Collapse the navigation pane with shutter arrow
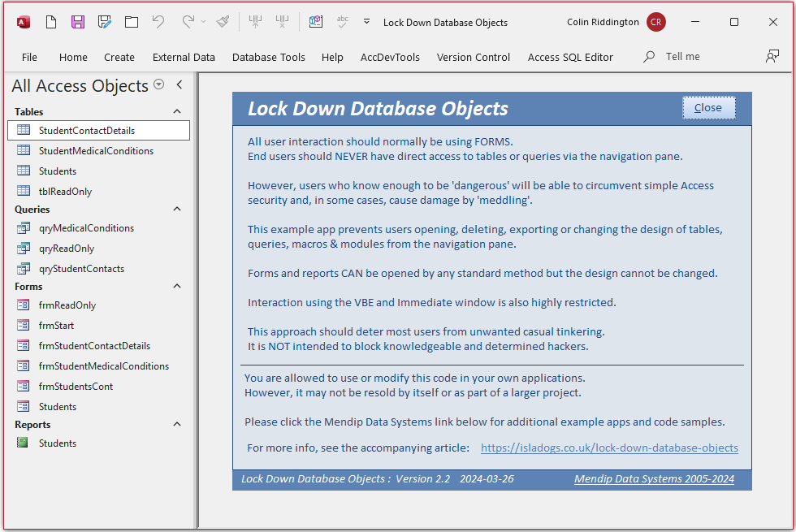Screen dimensions: 796x532 click(180, 84)
